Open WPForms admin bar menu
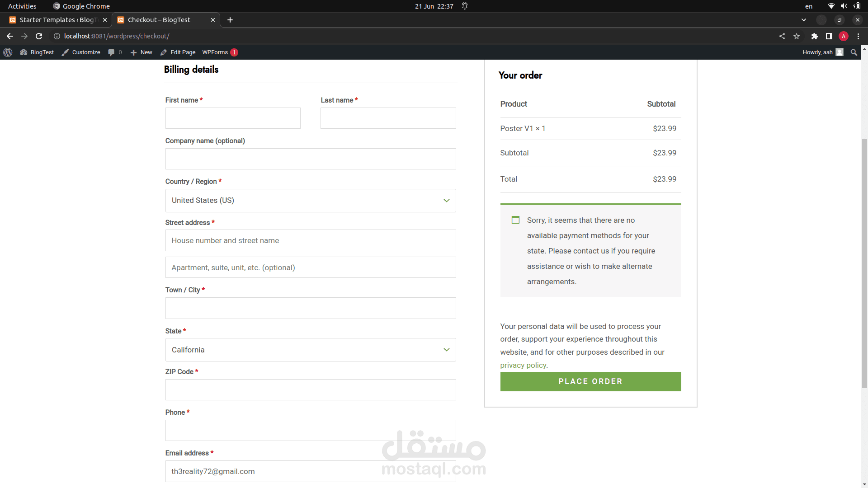868x488 pixels. coord(215,52)
